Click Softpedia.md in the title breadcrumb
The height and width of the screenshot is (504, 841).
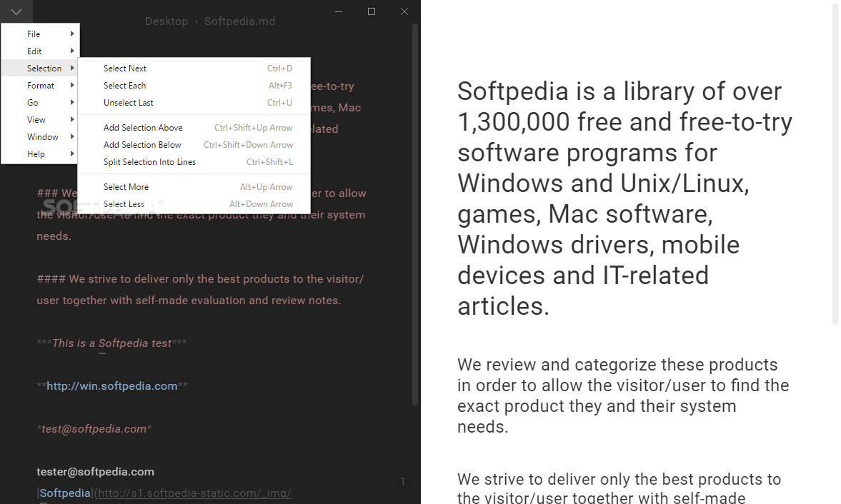pos(240,21)
